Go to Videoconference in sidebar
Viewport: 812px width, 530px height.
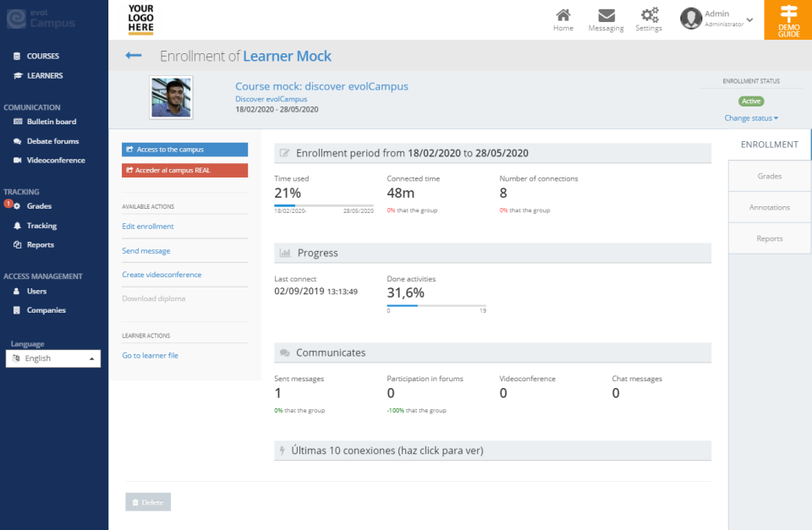pos(55,160)
